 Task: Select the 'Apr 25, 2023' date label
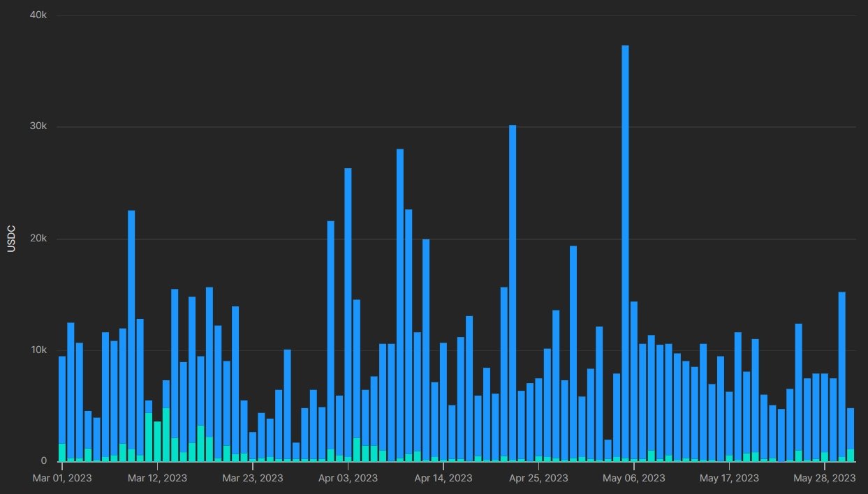[x=538, y=478]
